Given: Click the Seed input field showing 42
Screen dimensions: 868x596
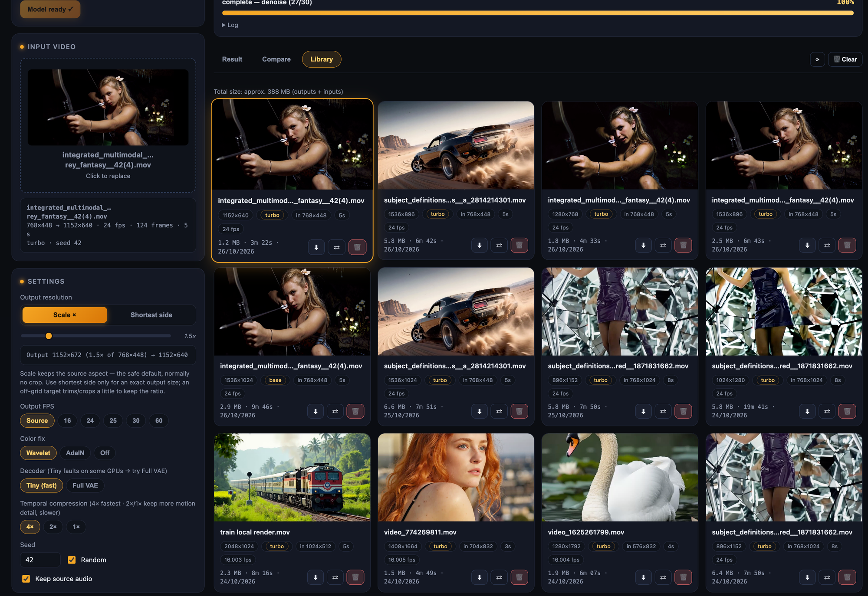Looking at the screenshot, I should click(40, 560).
